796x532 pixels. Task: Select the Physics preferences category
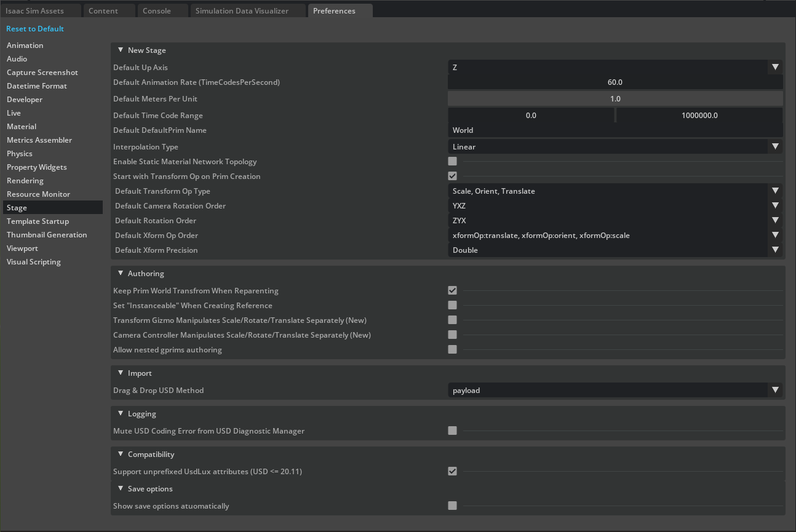tap(19, 153)
